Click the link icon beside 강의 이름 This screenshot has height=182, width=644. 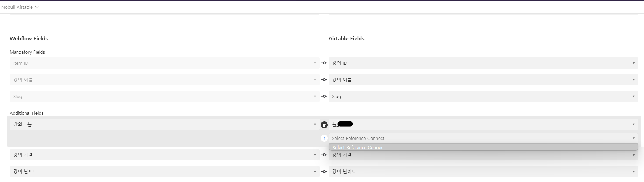[324, 80]
